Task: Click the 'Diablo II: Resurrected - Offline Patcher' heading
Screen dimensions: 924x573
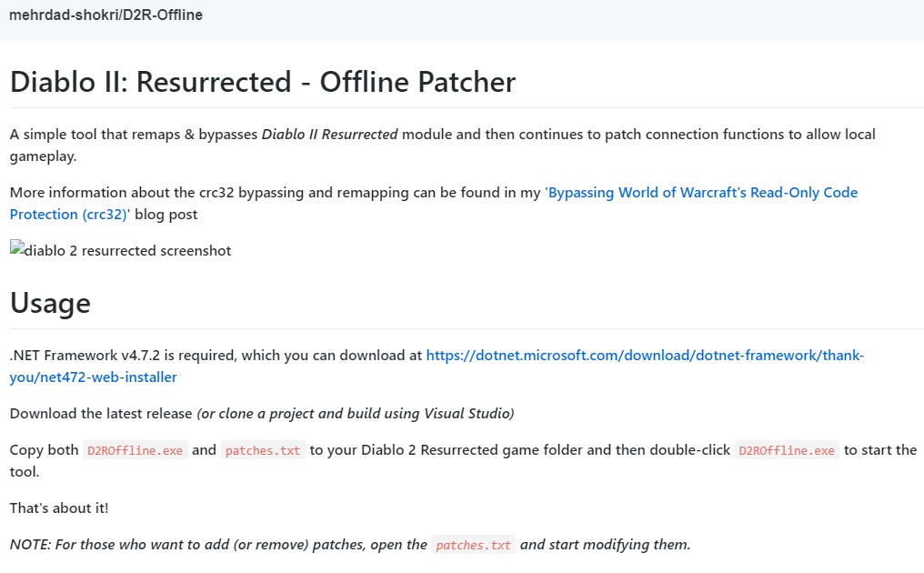Action: click(263, 82)
